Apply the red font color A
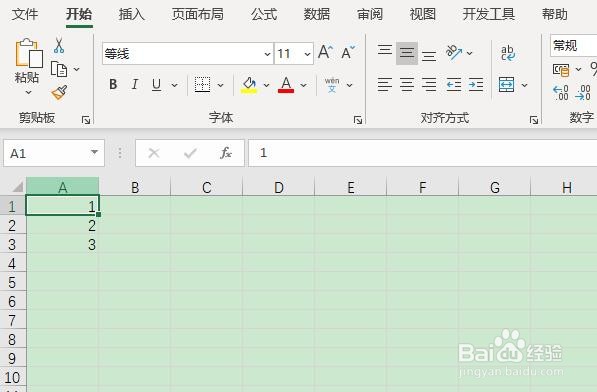 pos(286,84)
